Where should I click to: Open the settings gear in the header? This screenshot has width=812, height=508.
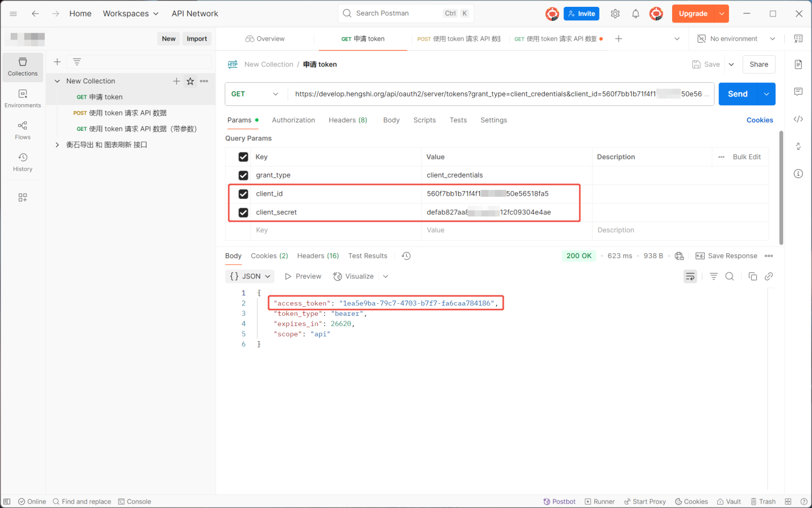(615, 14)
